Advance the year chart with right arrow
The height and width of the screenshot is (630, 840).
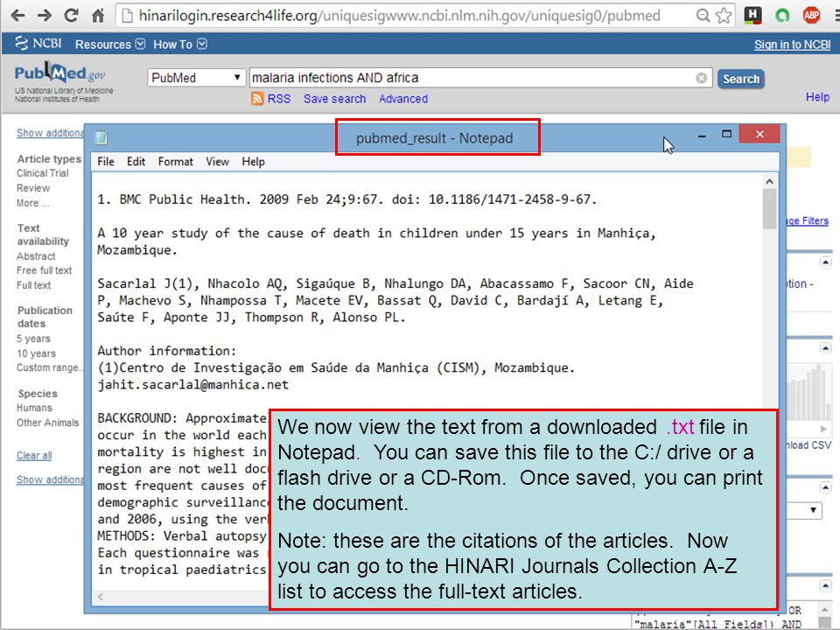pos(824,429)
